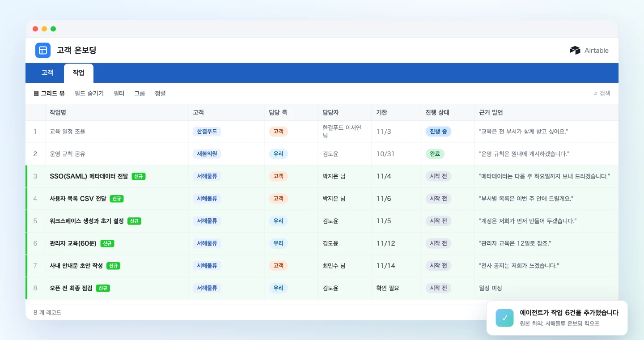Click the blue base icon beside 고객 온보딩
Image resolution: width=644 pixels, height=340 pixels.
pyautogui.click(x=43, y=51)
